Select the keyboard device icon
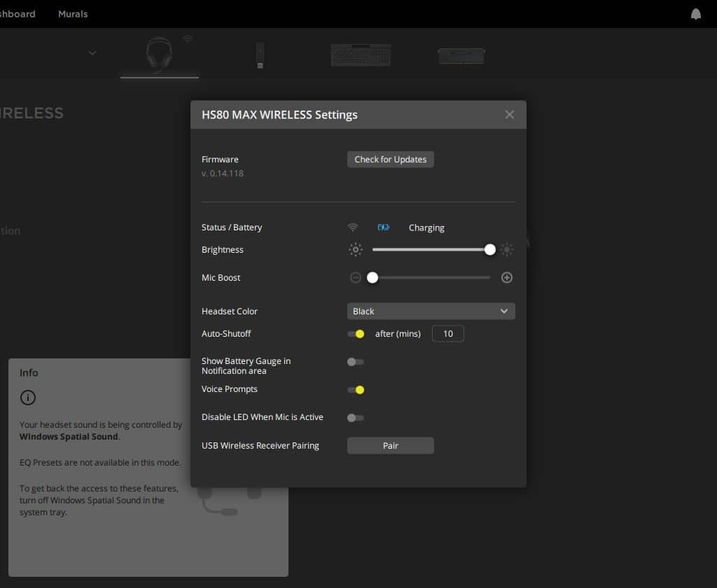Image resolution: width=717 pixels, height=588 pixels. click(361, 55)
